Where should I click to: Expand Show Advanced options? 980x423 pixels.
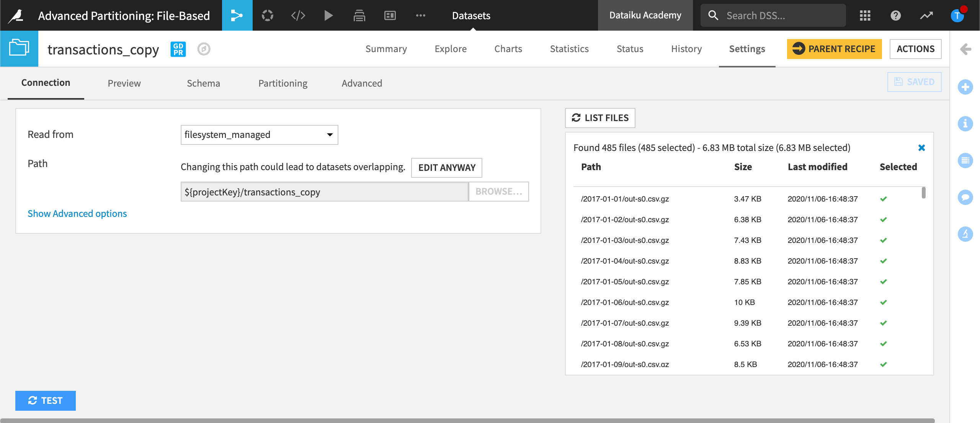77,213
